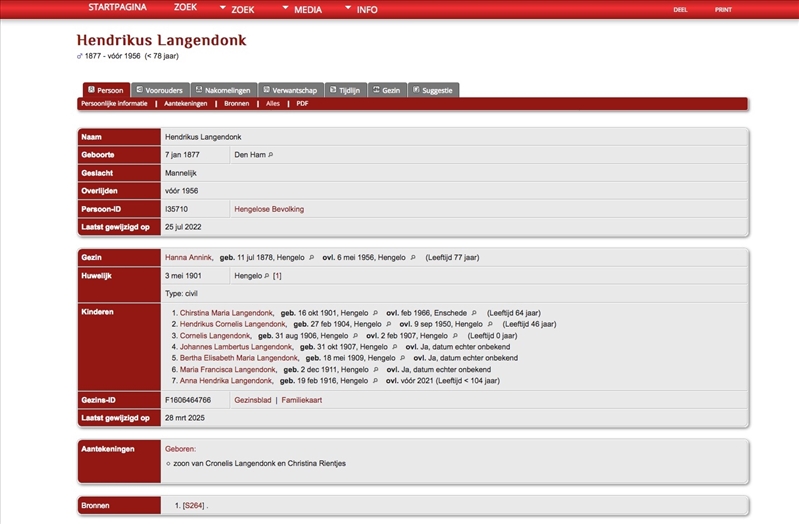This screenshot has width=799, height=524.
Task: Open child Bertha Elisabeth Maria Langendonk
Action: [x=238, y=358]
